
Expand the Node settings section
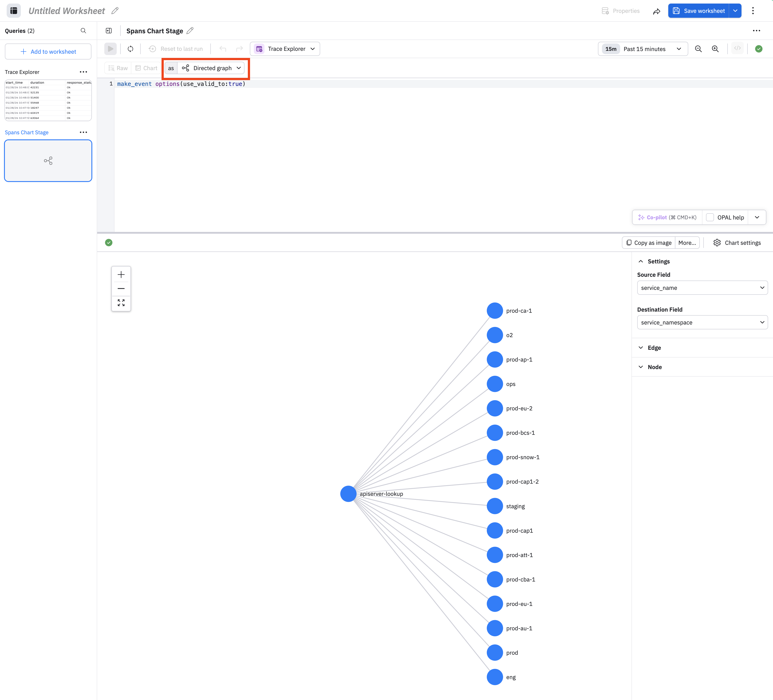point(654,367)
